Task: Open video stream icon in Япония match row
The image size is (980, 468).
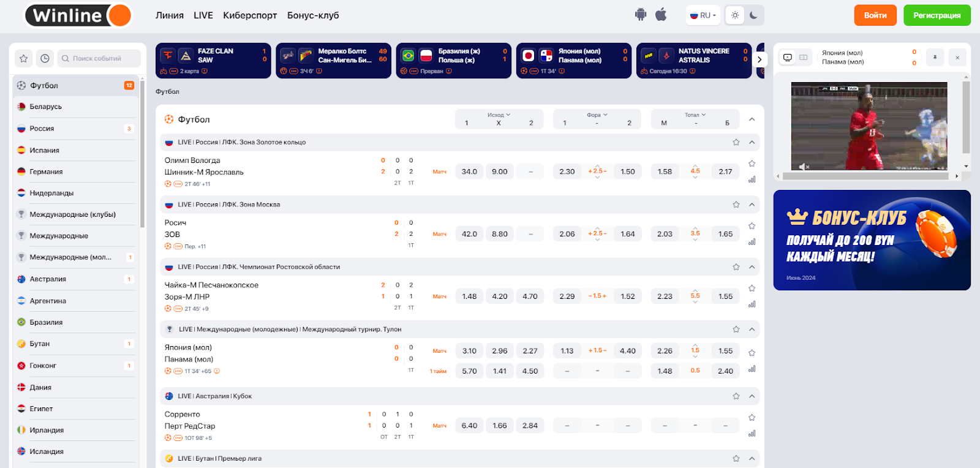Action: pyautogui.click(x=217, y=371)
